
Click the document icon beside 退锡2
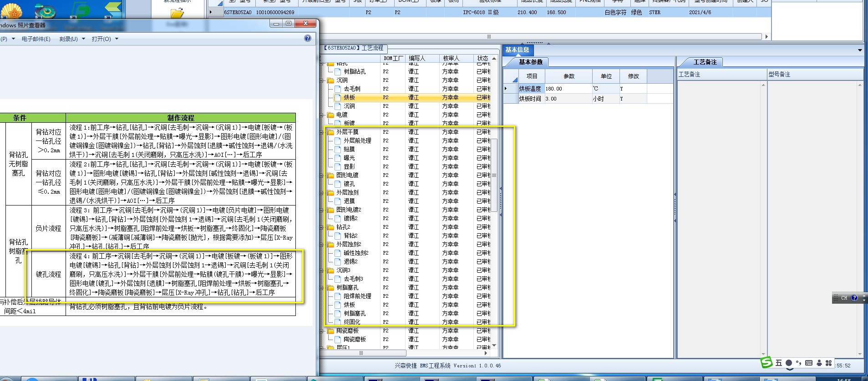click(x=338, y=261)
